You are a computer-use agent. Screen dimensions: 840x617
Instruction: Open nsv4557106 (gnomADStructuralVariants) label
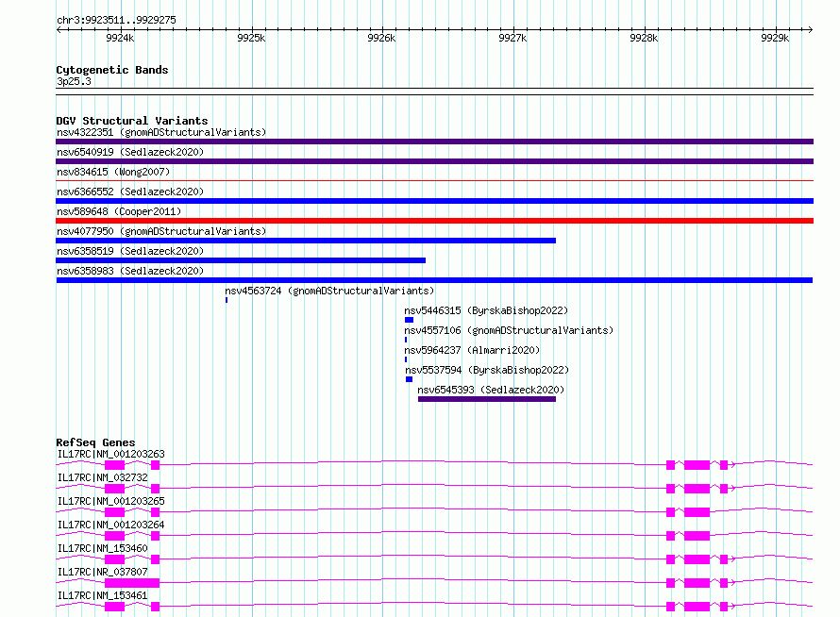point(509,330)
